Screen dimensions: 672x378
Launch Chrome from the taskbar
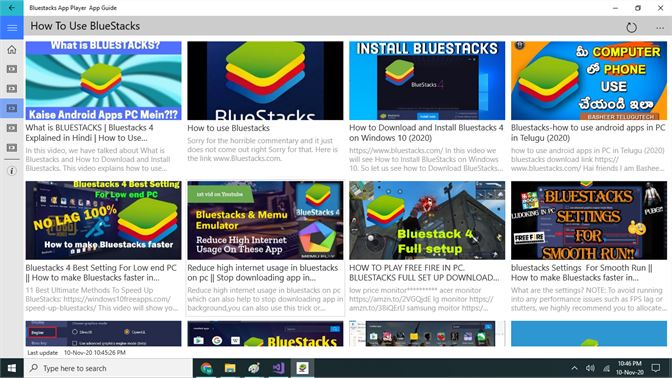click(x=207, y=368)
